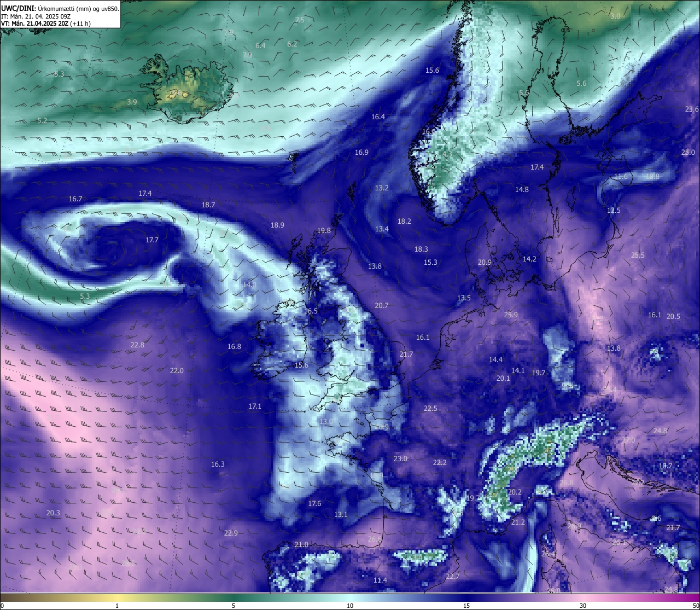Click the 22.0 value label
The image size is (700, 610).
[177, 370]
